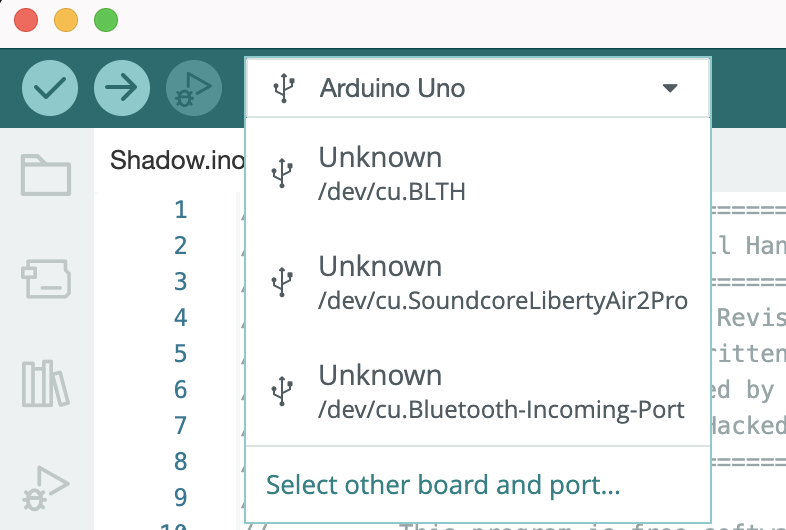
Task: Click the dropdown caret arrow
Action: pyautogui.click(x=670, y=88)
